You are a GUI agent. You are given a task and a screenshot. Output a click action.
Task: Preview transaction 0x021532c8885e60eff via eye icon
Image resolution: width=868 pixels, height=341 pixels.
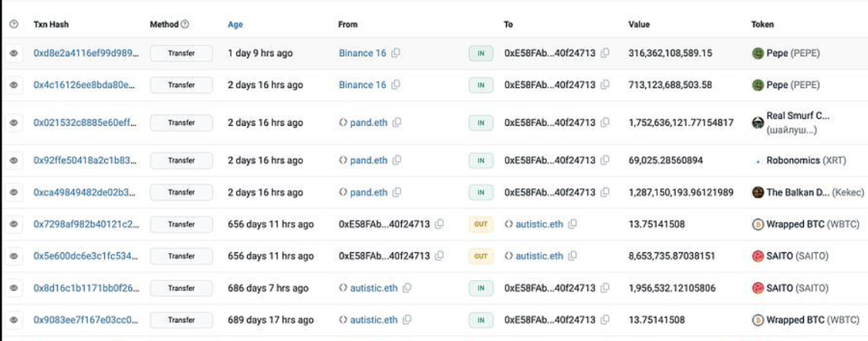click(14, 123)
